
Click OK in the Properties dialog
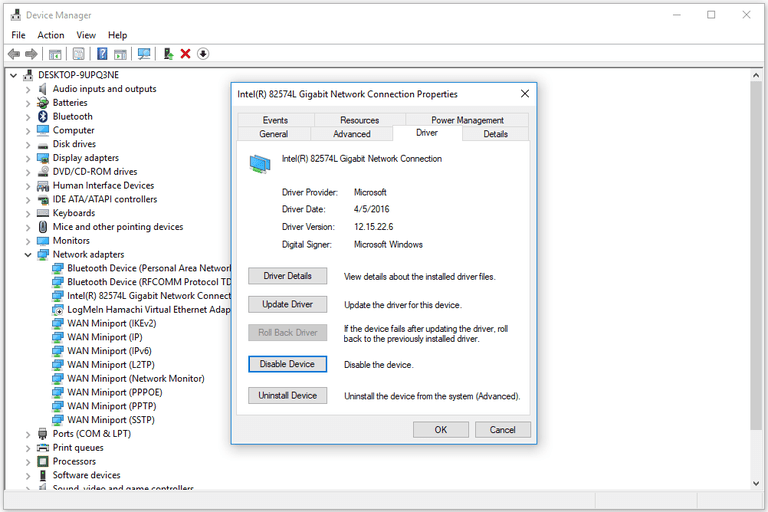(441, 430)
